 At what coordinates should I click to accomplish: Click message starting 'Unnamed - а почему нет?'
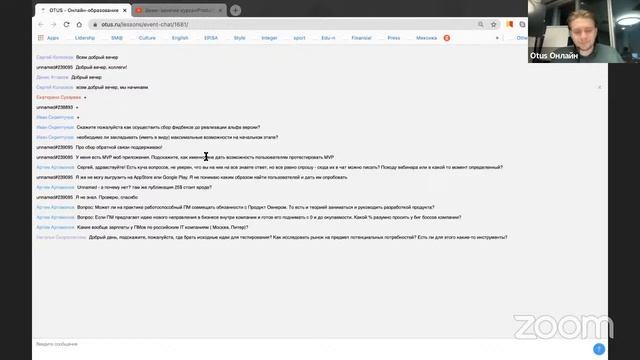(144, 187)
